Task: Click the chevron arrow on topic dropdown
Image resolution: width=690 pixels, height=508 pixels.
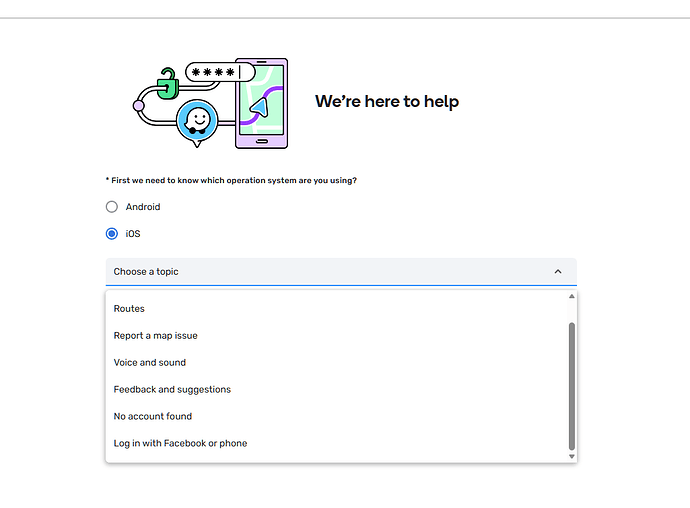Action: [x=558, y=272]
